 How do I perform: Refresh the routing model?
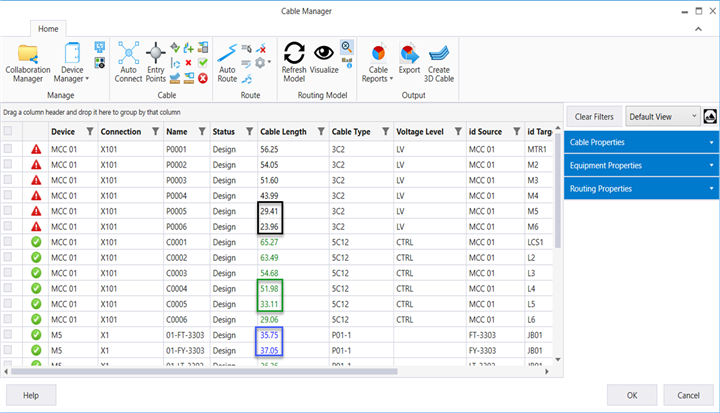pyautogui.click(x=294, y=62)
